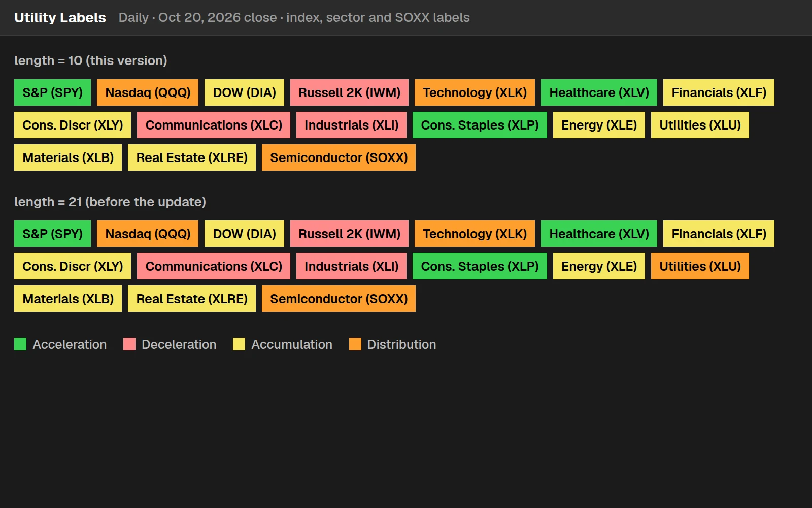The height and width of the screenshot is (508, 812).
Task: Click the green Acceleration legend swatch
Action: (20, 344)
